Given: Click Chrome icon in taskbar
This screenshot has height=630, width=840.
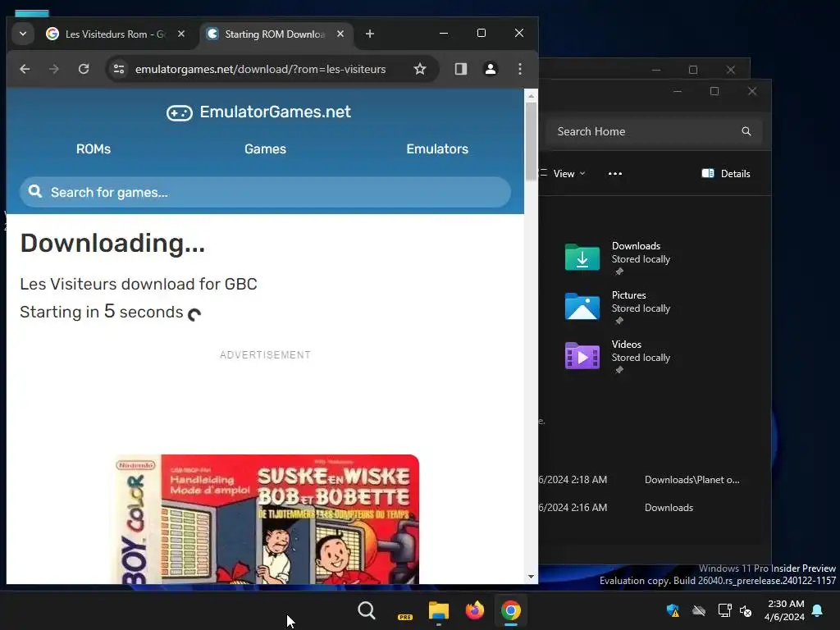Looking at the screenshot, I should [511, 610].
